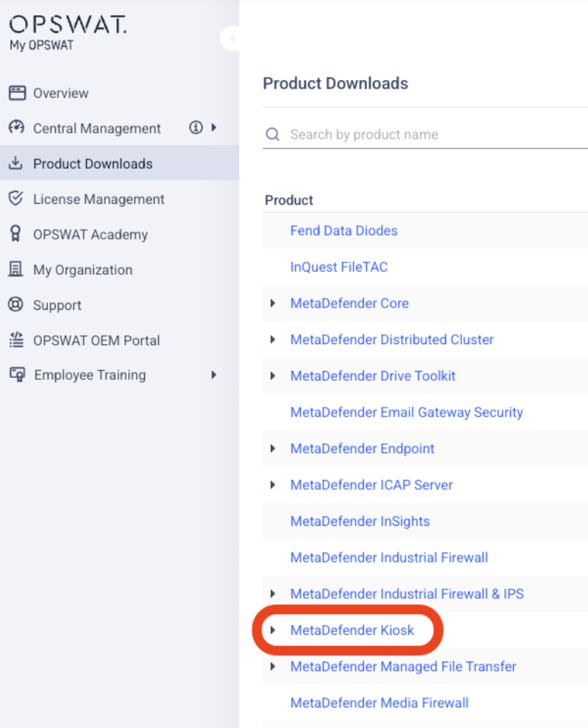Expand the MetaDefender Kiosk row

coord(273,630)
